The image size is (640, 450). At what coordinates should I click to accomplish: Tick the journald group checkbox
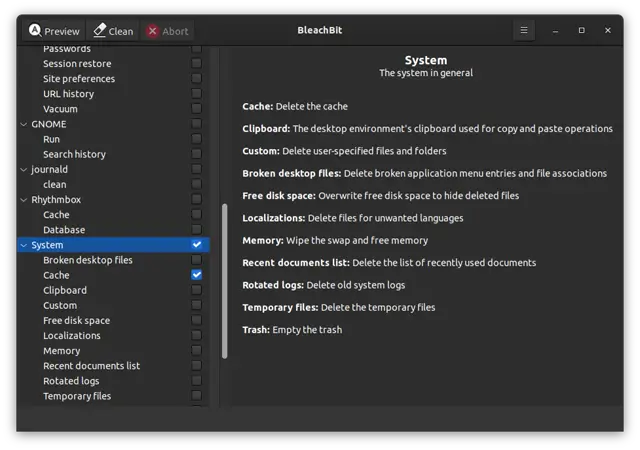[x=197, y=169]
